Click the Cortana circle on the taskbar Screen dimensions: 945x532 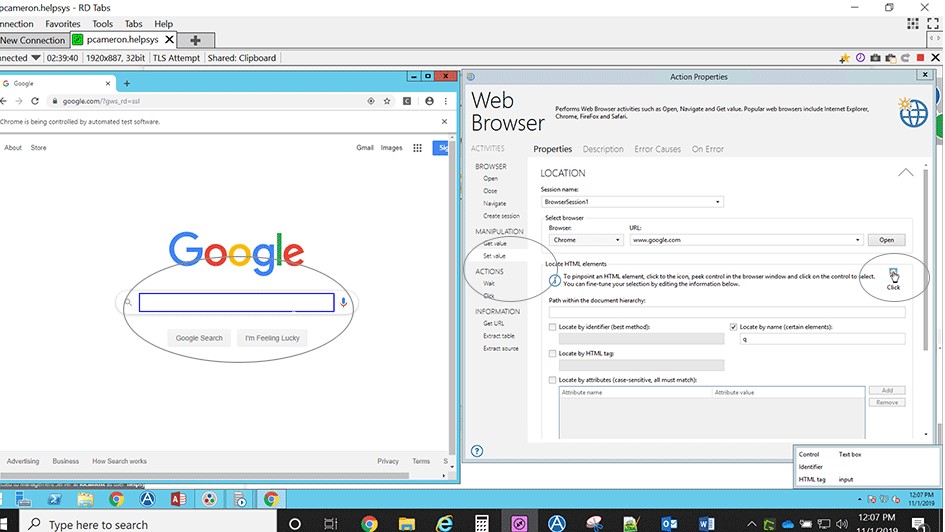coord(295,524)
